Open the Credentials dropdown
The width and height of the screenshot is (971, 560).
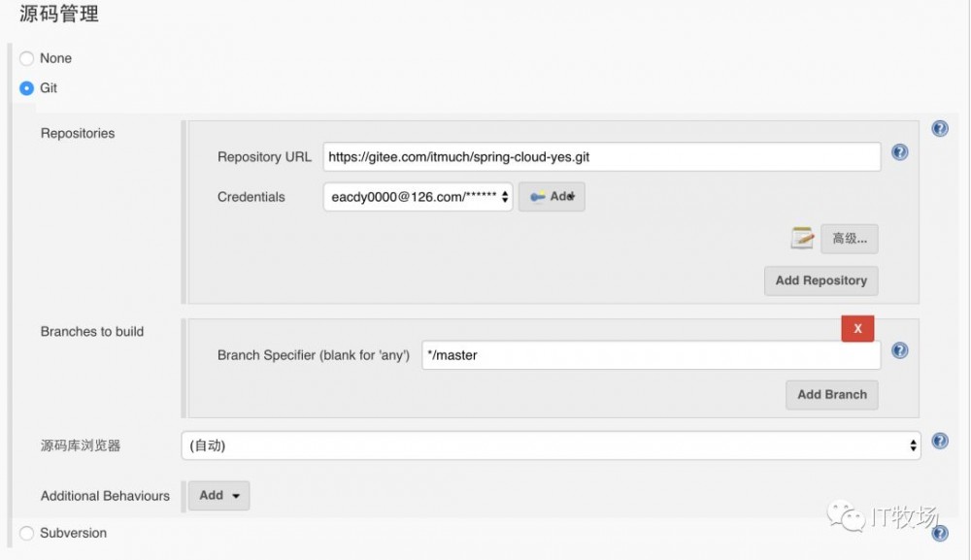tap(418, 197)
